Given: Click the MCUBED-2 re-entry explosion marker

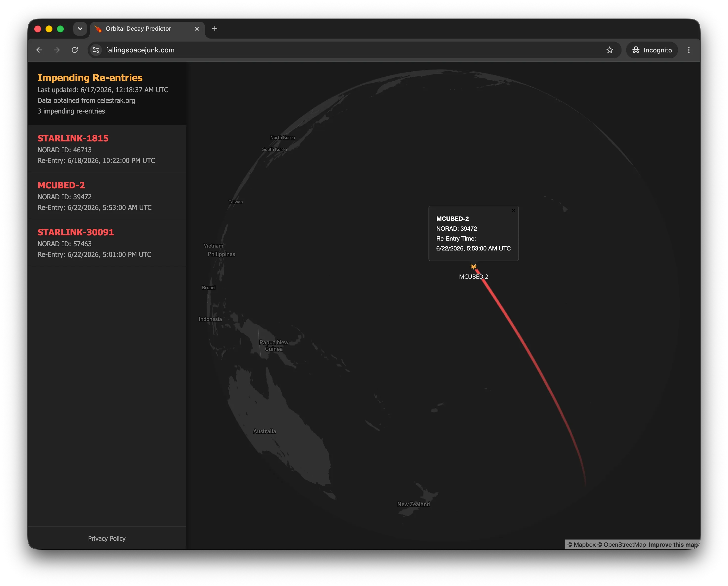Looking at the screenshot, I should 474,267.
